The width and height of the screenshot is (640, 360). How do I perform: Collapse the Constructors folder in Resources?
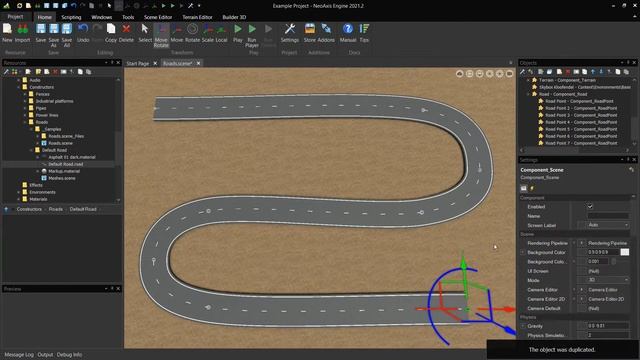pos(18,87)
